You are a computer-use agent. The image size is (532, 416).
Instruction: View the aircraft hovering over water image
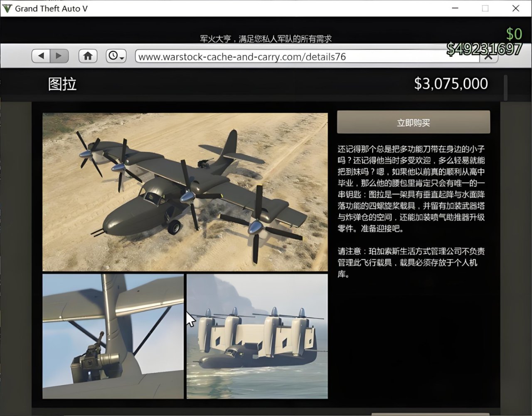tap(257, 336)
